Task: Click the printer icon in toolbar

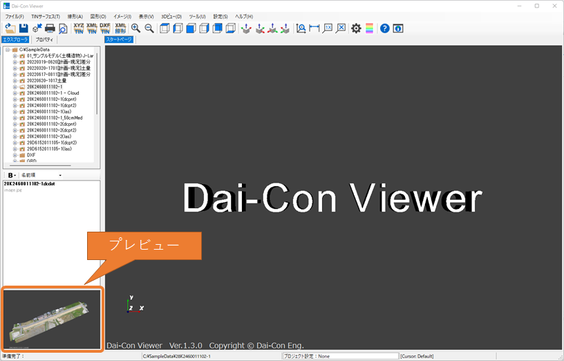Action: pyautogui.click(x=50, y=28)
